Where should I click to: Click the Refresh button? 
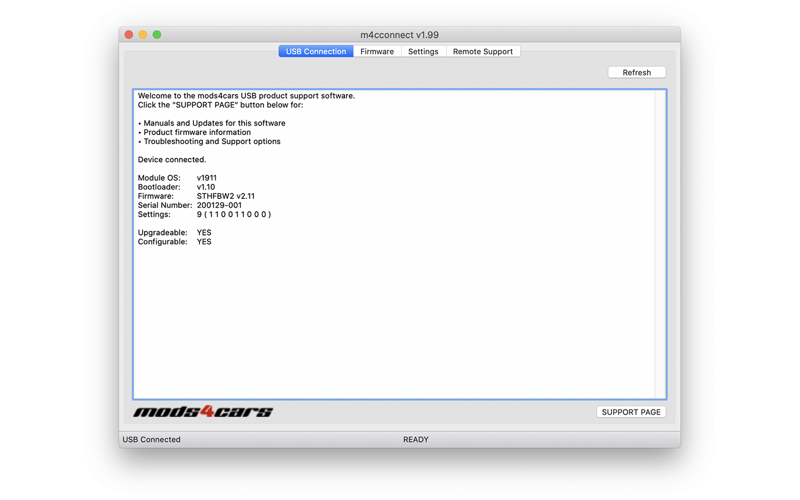637,72
